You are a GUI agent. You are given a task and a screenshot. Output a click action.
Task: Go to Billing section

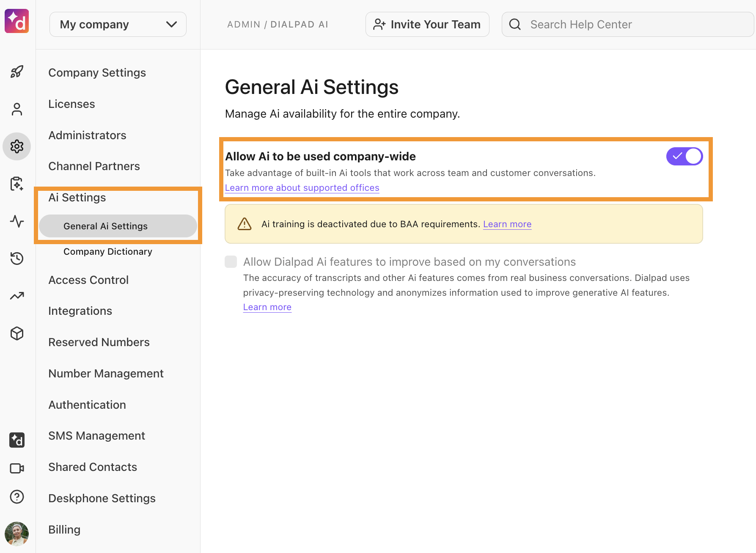tap(64, 530)
